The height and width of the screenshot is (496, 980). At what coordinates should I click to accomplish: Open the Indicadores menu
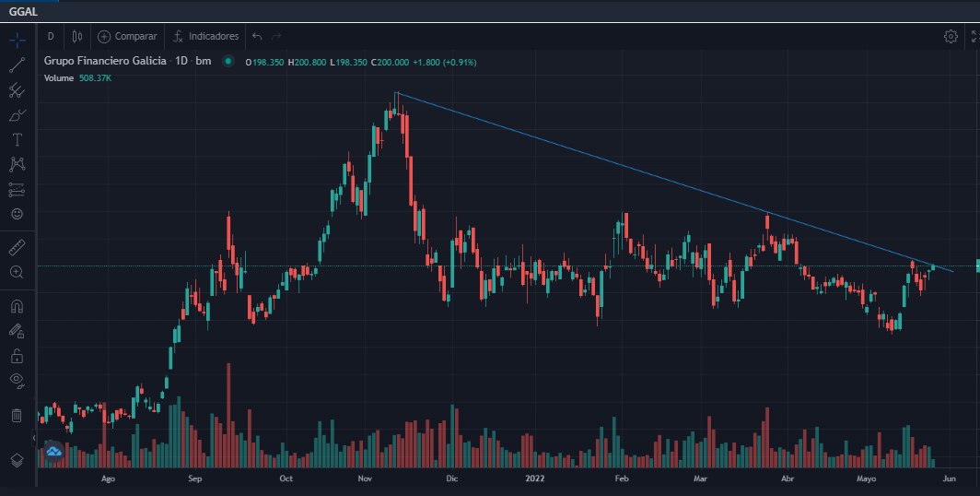tap(205, 37)
